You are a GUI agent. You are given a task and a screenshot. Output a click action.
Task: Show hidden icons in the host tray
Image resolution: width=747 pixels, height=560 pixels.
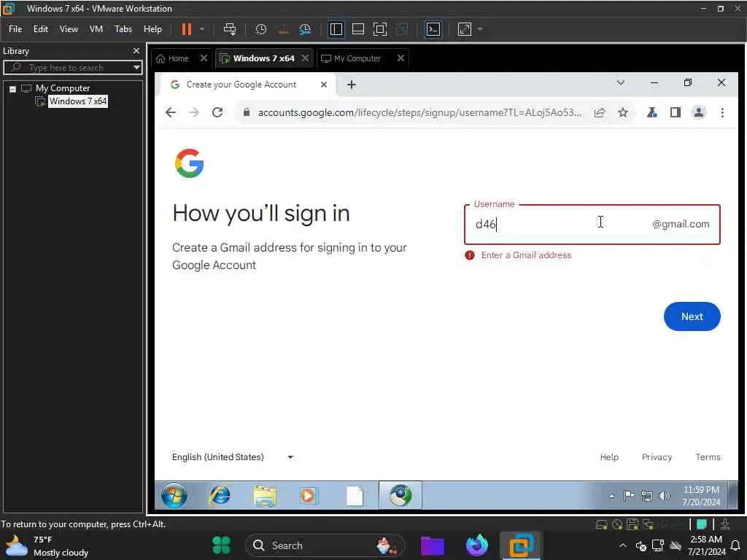click(x=623, y=545)
